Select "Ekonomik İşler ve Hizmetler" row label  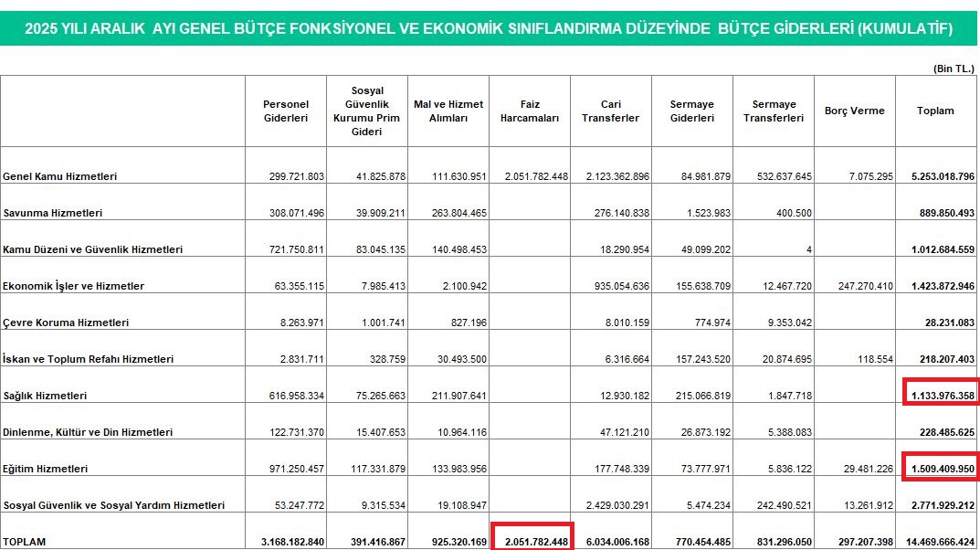point(73,286)
